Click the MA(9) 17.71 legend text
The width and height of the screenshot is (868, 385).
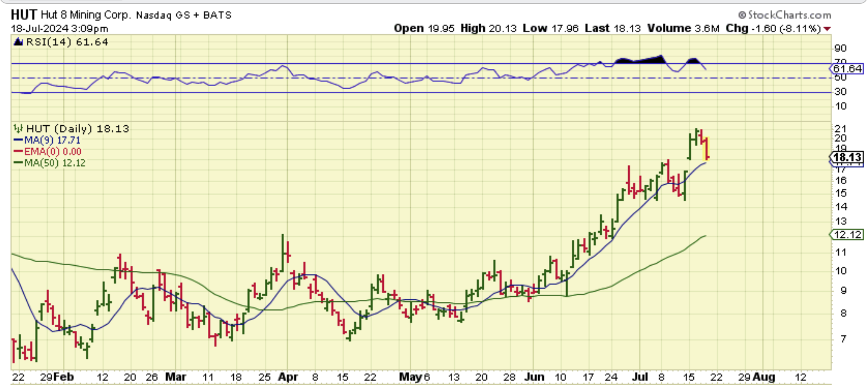pyautogui.click(x=52, y=140)
